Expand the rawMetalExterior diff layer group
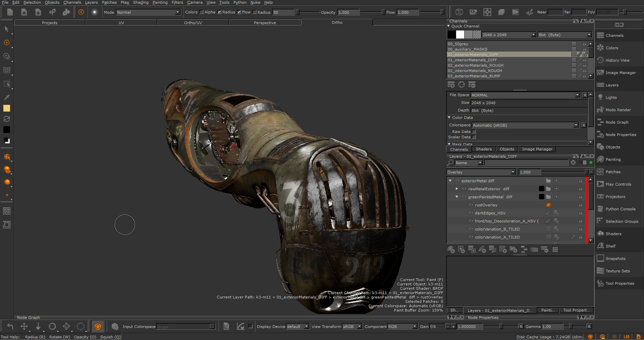The height and width of the screenshot is (340, 644). pyautogui.click(x=457, y=189)
